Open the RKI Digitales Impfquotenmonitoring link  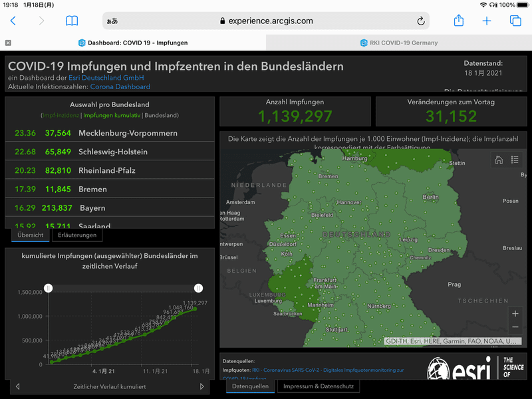point(328,370)
